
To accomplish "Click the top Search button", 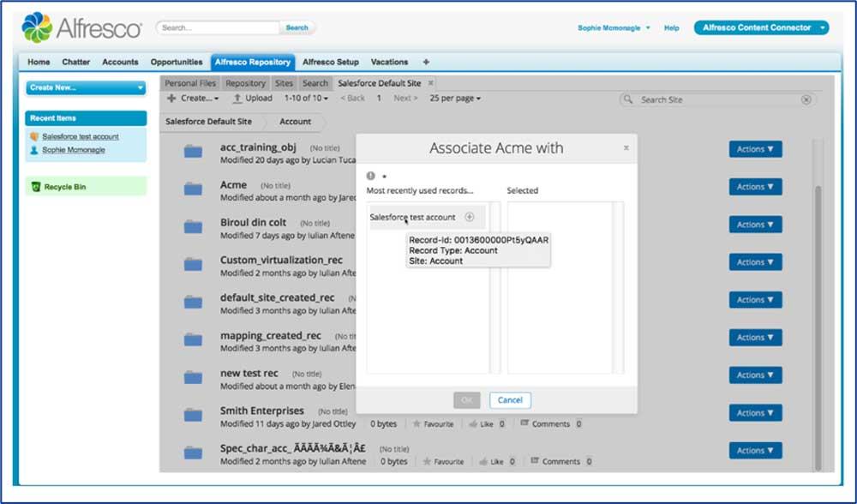I will (297, 27).
